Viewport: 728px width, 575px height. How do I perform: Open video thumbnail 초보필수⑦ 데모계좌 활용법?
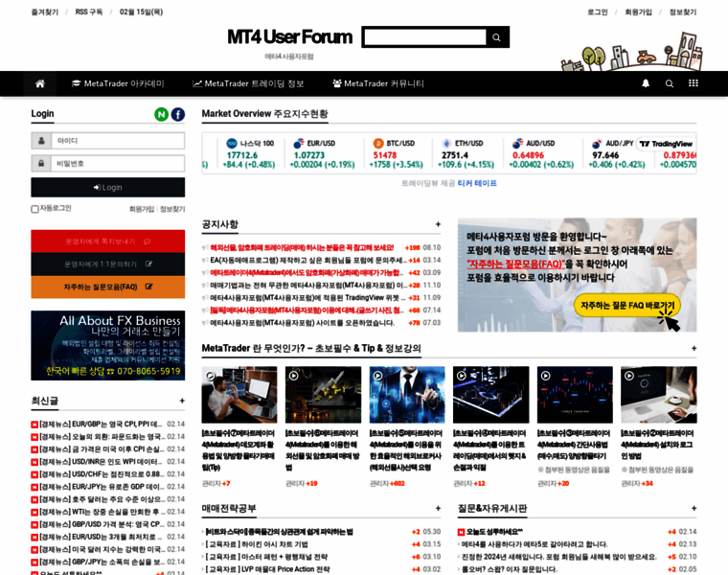pos(239,395)
